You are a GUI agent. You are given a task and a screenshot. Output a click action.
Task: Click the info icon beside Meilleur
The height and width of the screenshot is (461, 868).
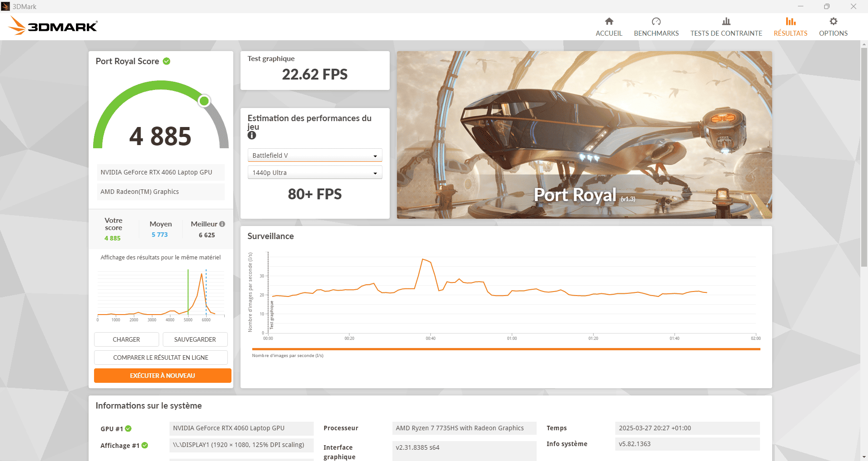222,224
